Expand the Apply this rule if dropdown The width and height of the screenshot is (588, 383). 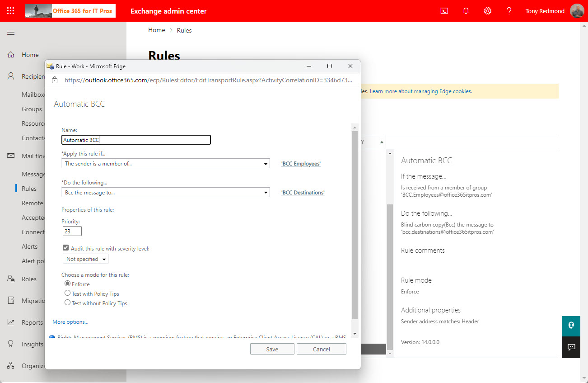tap(165, 164)
